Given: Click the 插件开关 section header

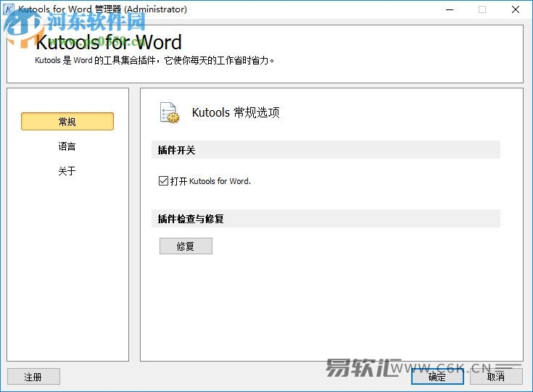Looking at the screenshot, I should [326, 150].
